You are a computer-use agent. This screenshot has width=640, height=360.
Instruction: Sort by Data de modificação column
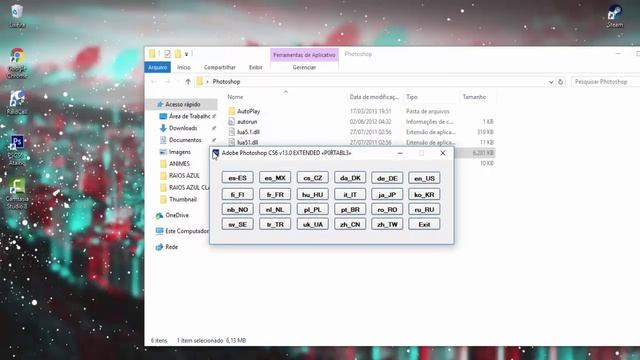[374, 97]
